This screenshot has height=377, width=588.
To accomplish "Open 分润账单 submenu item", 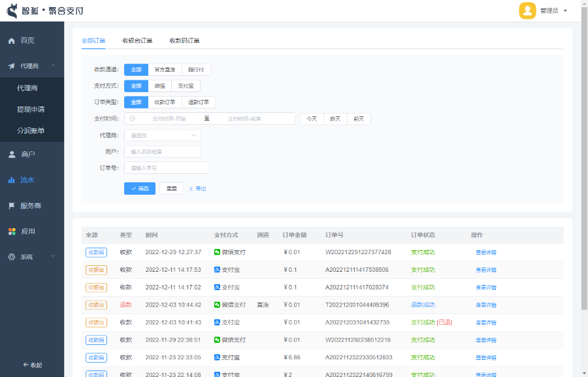I will click(32, 131).
